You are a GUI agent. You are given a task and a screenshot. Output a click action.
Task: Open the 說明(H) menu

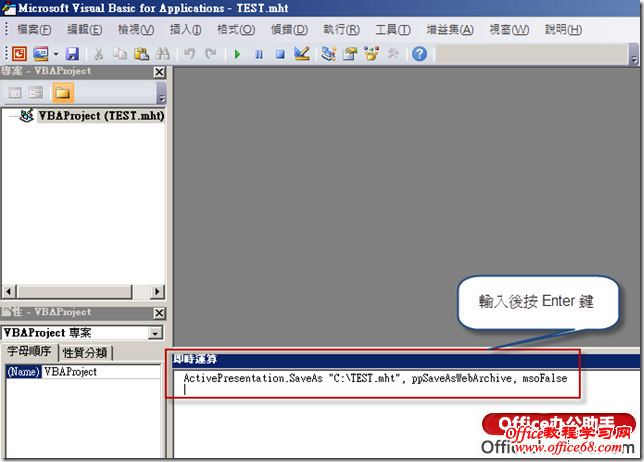pyautogui.click(x=564, y=30)
